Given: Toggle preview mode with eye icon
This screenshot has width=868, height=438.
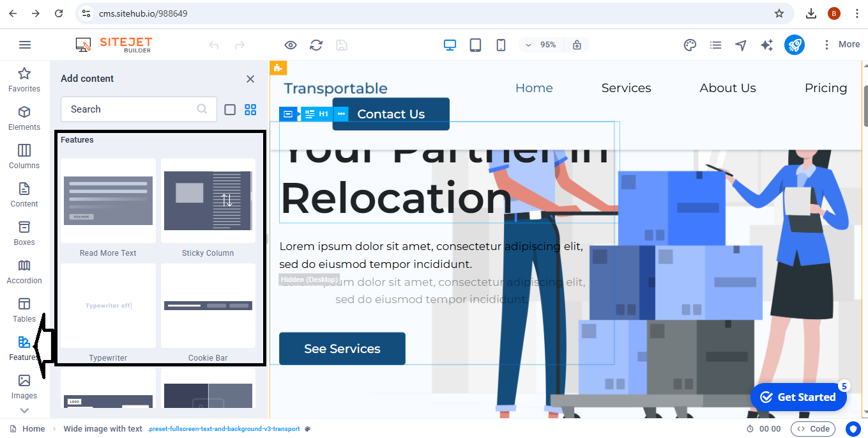Looking at the screenshot, I should point(291,45).
